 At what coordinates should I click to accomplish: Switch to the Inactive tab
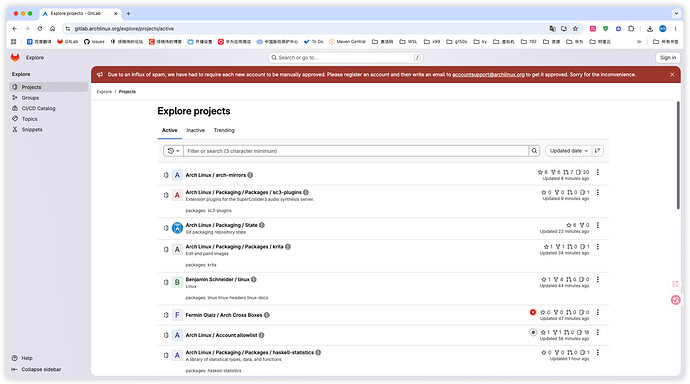click(195, 130)
